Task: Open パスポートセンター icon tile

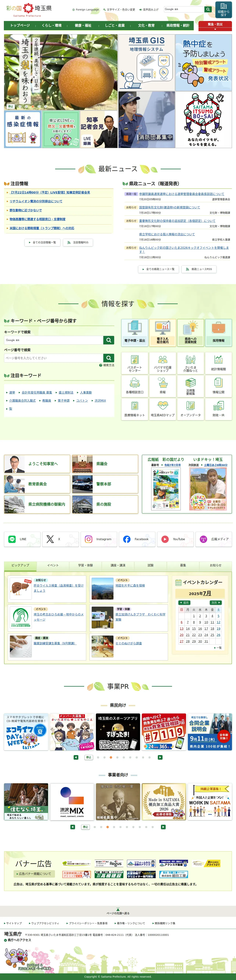Action: 135,363
